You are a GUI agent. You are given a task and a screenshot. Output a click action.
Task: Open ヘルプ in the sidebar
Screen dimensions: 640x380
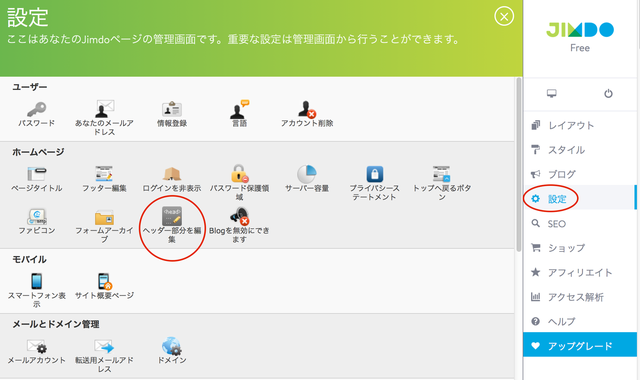click(x=580, y=321)
